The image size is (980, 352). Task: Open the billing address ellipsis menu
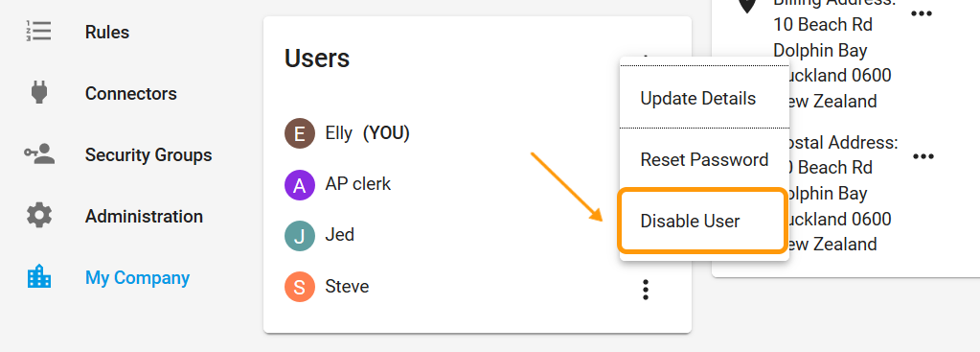922,13
